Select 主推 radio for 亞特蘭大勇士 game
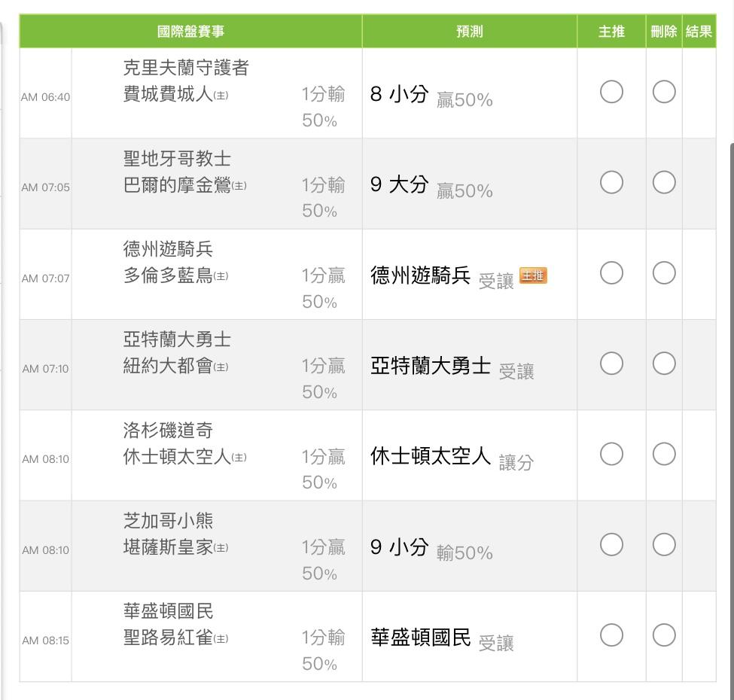This screenshot has width=734, height=700. (x=611, y=364)
